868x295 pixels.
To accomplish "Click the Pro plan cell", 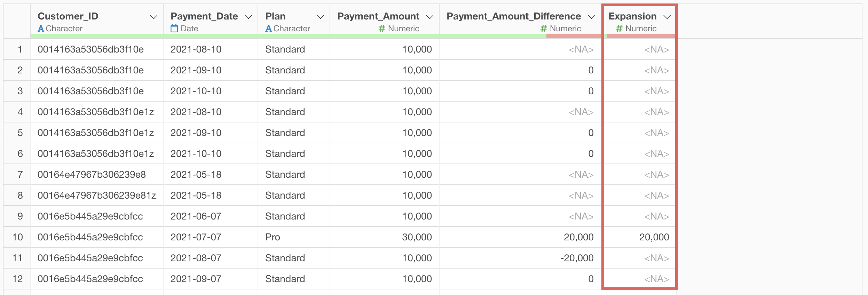I will point(273,237).
